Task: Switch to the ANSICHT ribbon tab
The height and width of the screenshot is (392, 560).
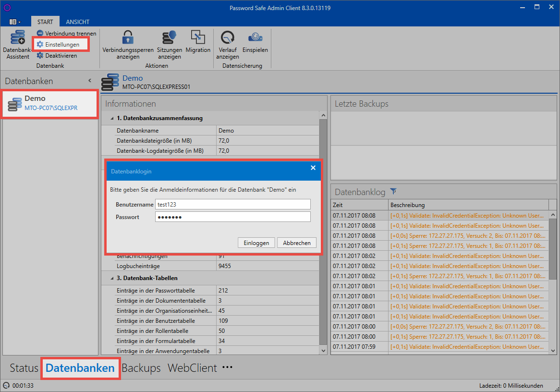Action: (x=77, y=22)
